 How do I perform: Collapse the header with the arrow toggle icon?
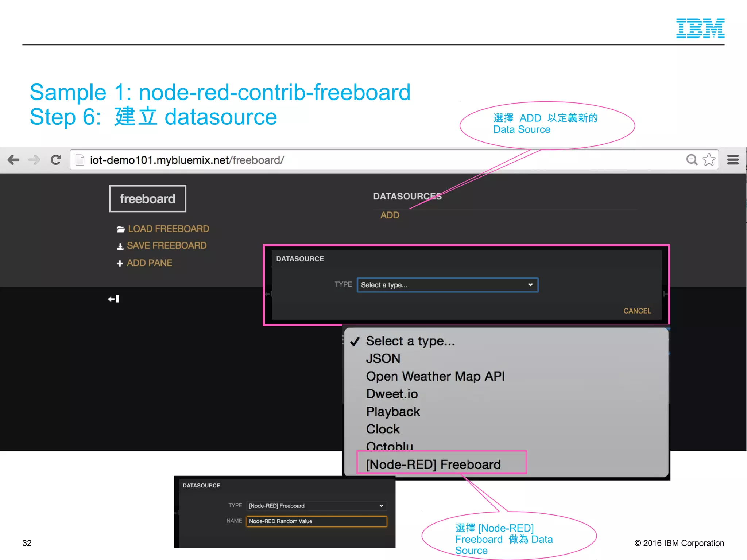click(113, 299)
